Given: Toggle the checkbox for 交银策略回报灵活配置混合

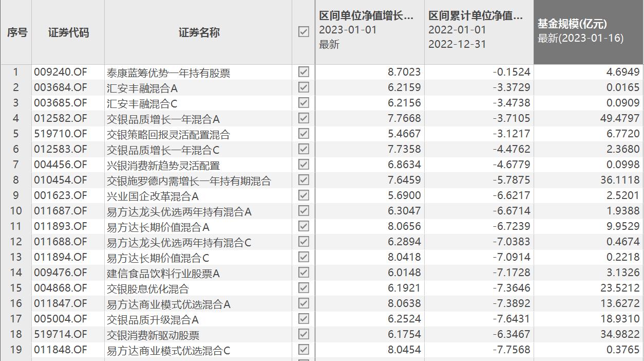Looking at the screenshot, I should (x=304, y=134).
